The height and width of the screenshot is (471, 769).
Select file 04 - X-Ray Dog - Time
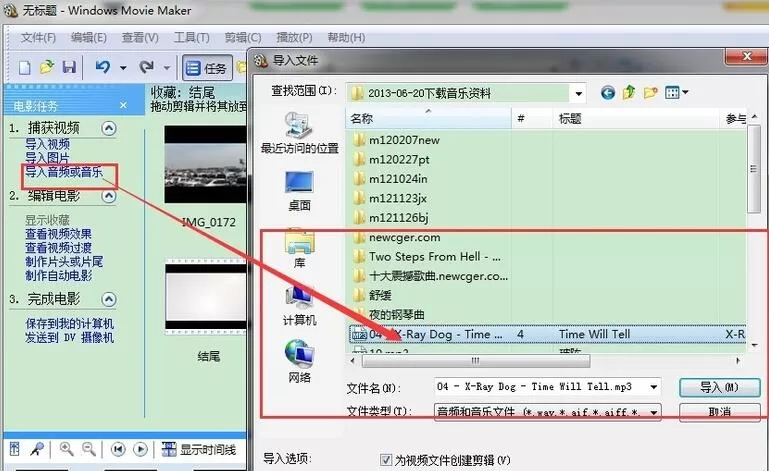(547, 334)
